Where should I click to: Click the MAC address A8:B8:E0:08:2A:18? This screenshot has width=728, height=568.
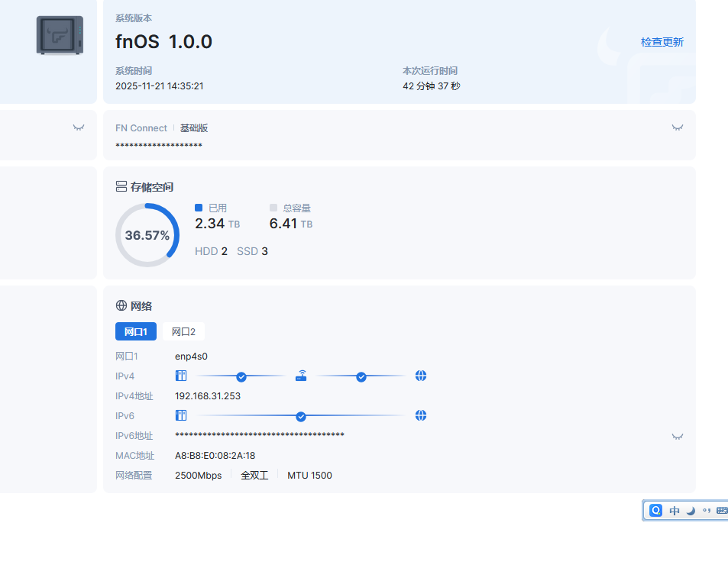(215, 456)
